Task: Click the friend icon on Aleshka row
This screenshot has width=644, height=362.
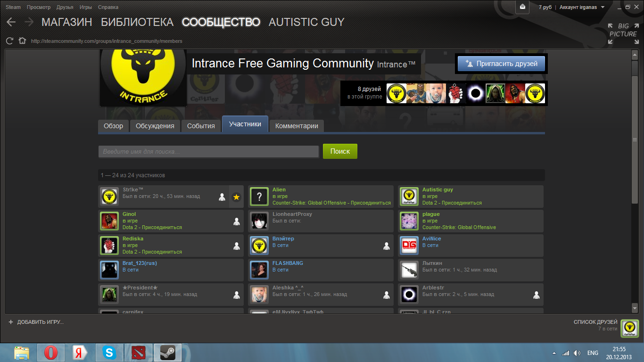Action: pyautogui.click(x=387, y=295)
